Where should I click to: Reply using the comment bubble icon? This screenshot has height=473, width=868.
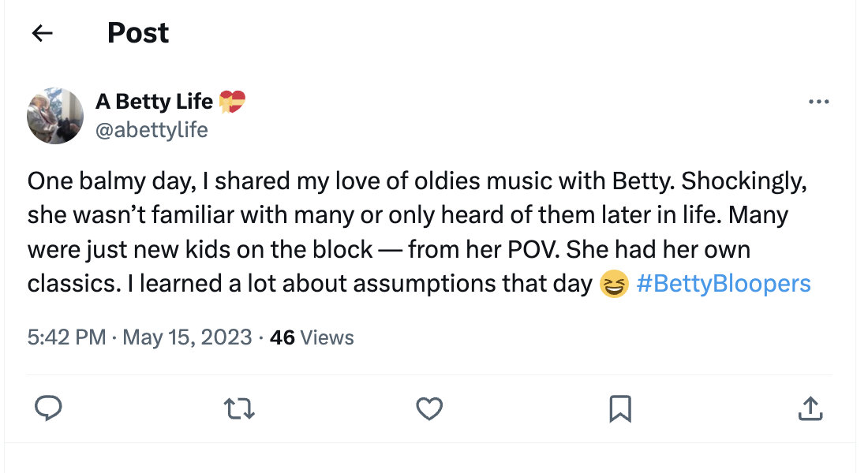click(x=49, y=408)
